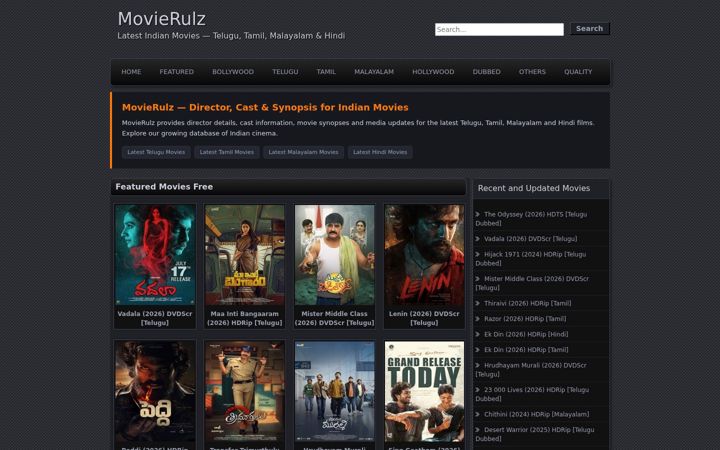The width and height of the screenshot is (720, 450).
Task: Open the HOLLYWOOD menu item
Action: pyautogui.click(x=433, y=72)
